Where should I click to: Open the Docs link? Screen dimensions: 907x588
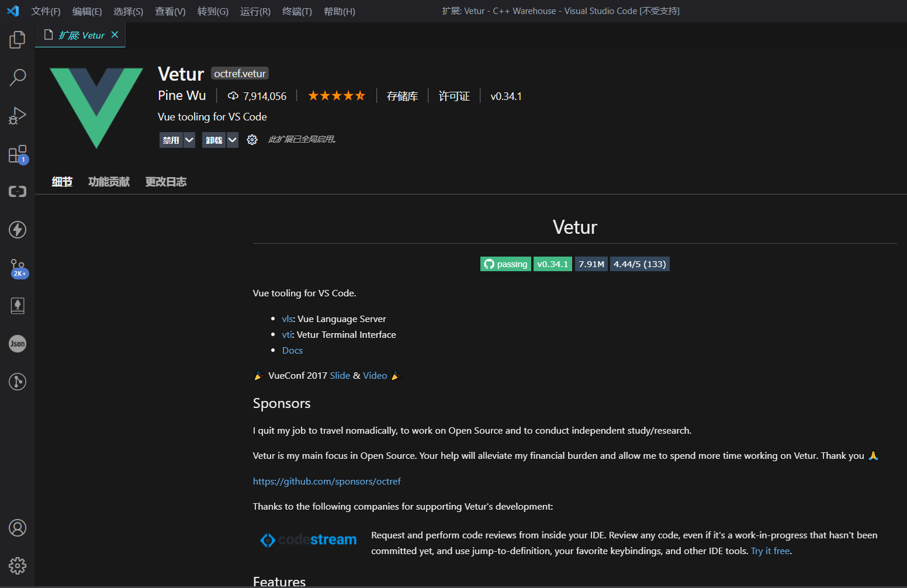click(x=292, y=350)
